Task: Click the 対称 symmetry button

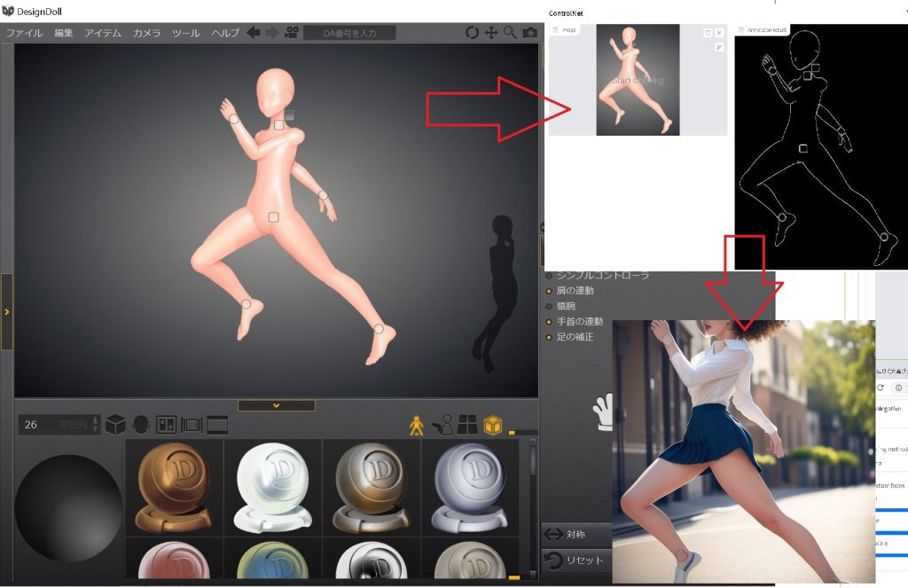Action: 576,534
